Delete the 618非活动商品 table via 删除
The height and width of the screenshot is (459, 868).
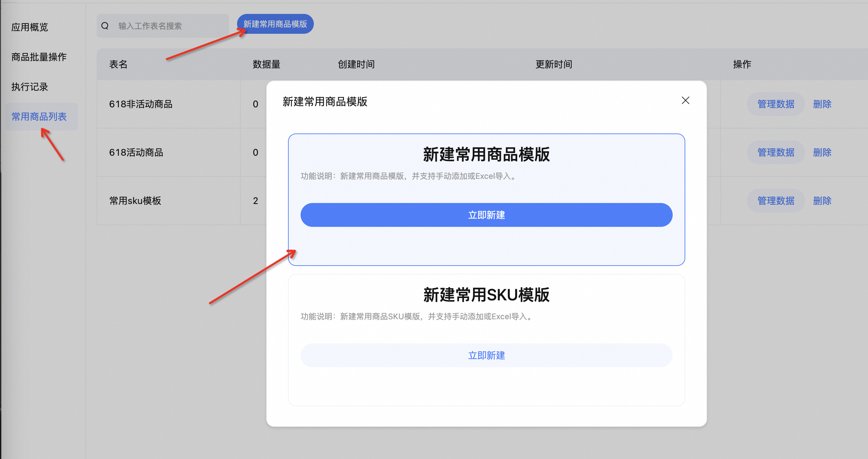coord(822,104)
